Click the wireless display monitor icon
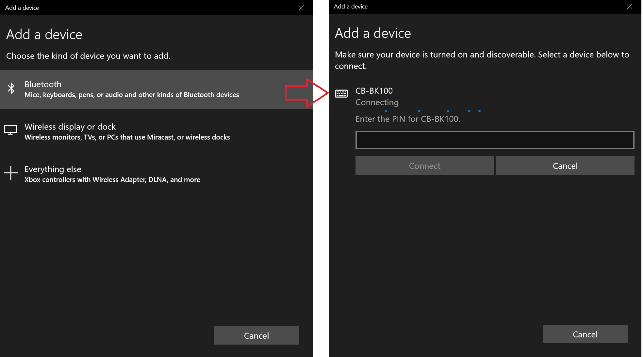Image resolution: width=644 pixels, height=357 pixels. point(10,130)
